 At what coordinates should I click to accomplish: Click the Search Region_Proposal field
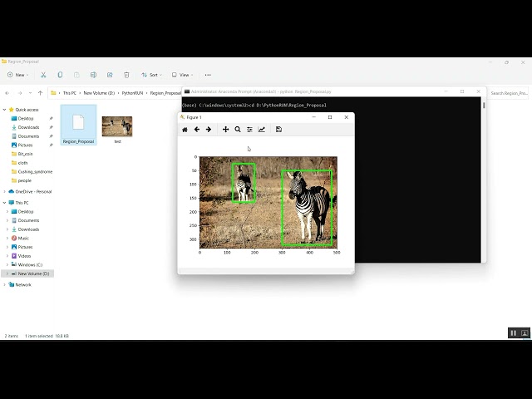pyautogui.click(x=509, y=93)
